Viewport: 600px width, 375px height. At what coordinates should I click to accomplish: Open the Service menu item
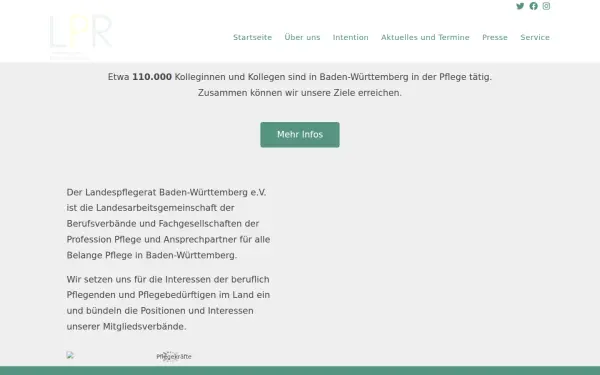tap(535, 38)
